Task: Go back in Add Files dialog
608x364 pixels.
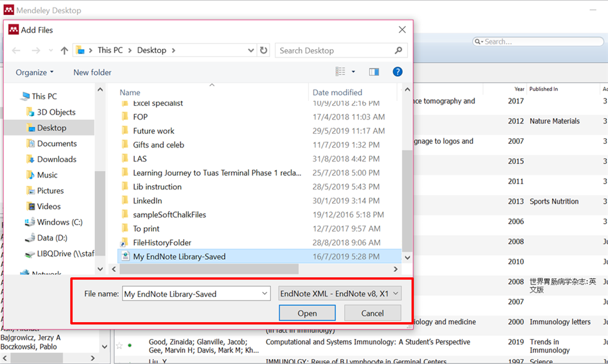Action: click(x=16, y=51)
